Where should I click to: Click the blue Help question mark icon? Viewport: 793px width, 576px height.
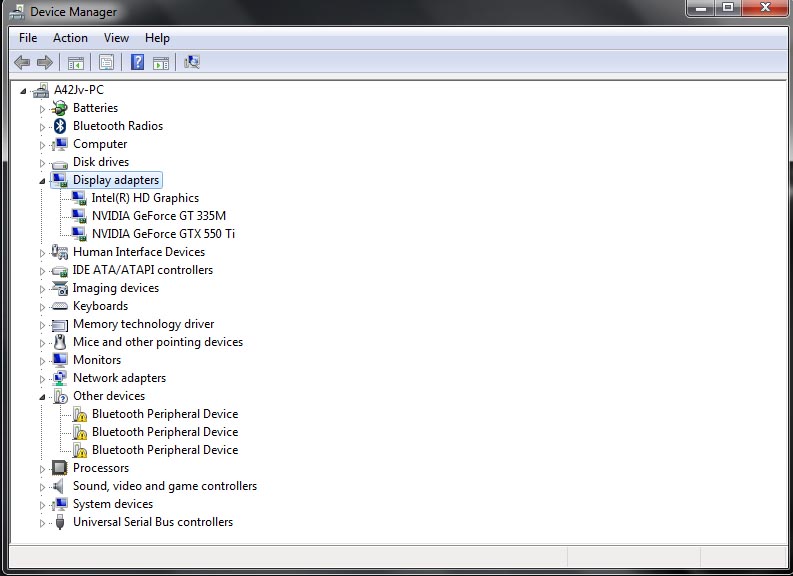click(x=137, y=62)
